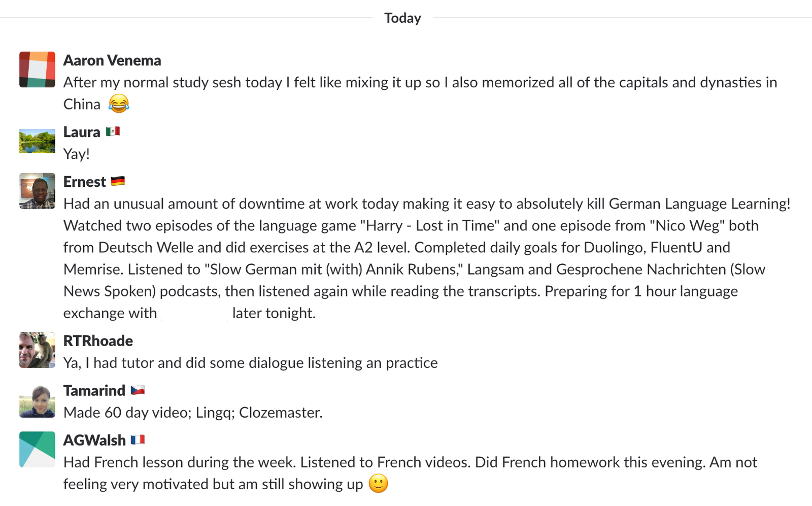
Task: Click the smiley emoji in AGWalsh's message
Action: [x=378, y=484]
